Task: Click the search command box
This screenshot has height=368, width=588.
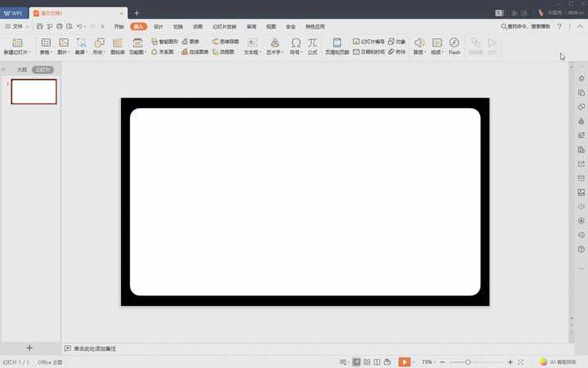Action: pos(525,26)
